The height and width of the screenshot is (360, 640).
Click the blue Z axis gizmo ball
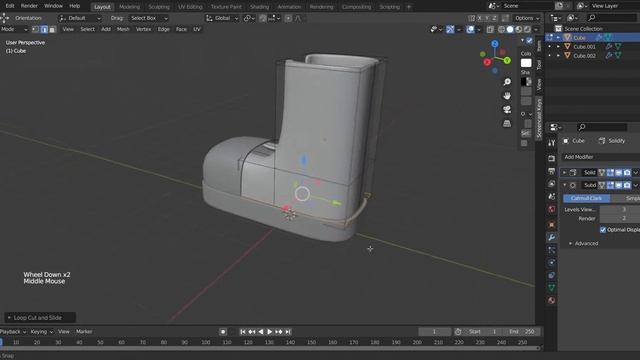pyautogui.click(x=495, y=44)
